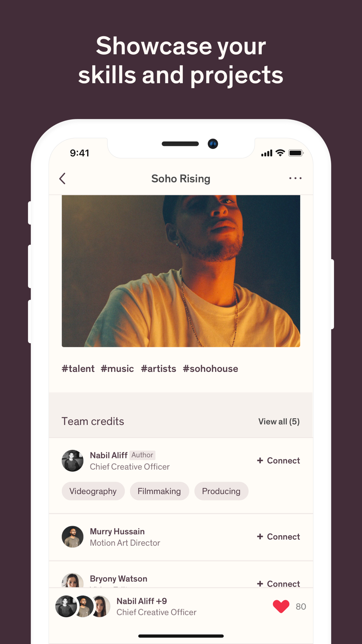The image size is (362, 644).
Task: Tap the red heart like icon
Action: click(281, 606)
